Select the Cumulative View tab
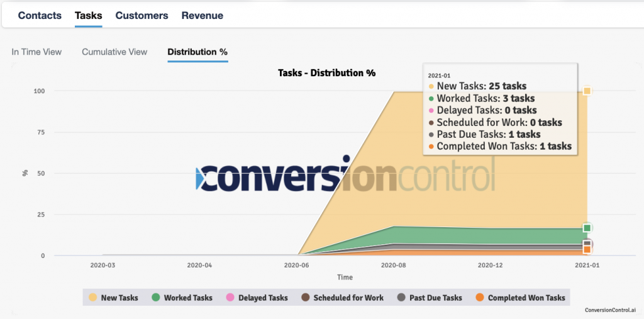644x319 pixels. click(114, 52)
